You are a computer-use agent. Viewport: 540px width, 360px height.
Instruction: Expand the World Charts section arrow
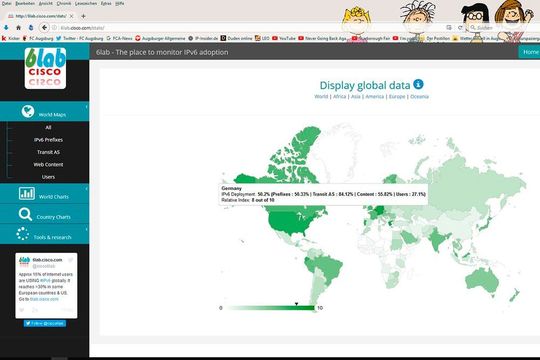[86, 189]
